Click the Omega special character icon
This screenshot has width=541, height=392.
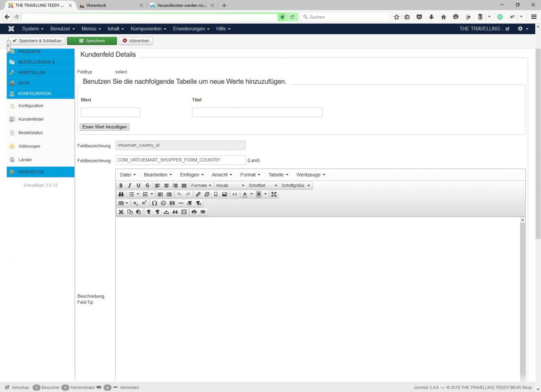click(x=155, y=203)
